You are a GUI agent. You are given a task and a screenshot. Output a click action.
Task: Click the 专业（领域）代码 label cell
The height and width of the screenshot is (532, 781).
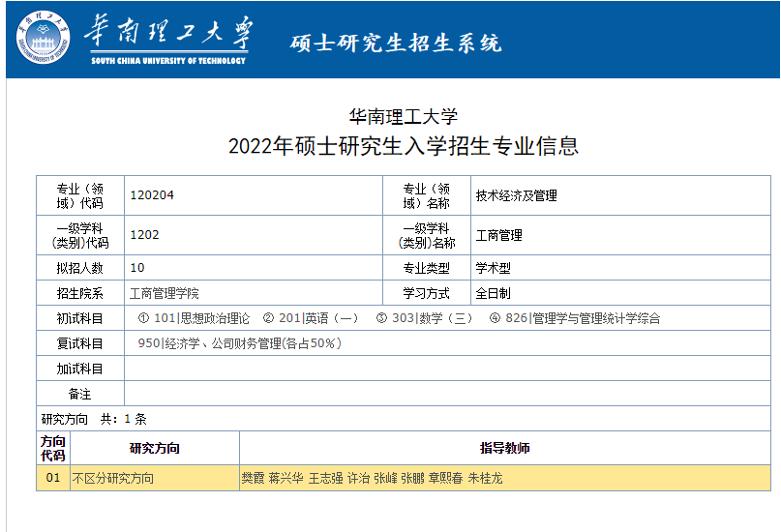coord(80,195)
